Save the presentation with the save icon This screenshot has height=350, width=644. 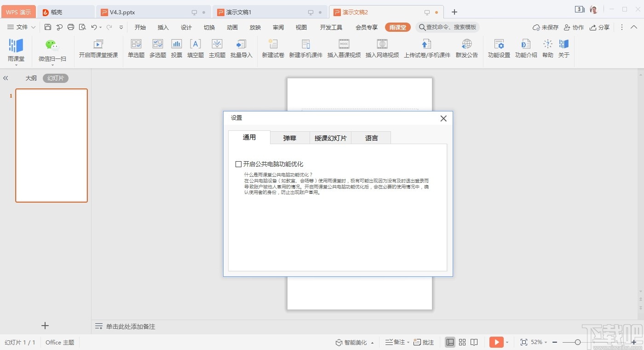(48, 27)
